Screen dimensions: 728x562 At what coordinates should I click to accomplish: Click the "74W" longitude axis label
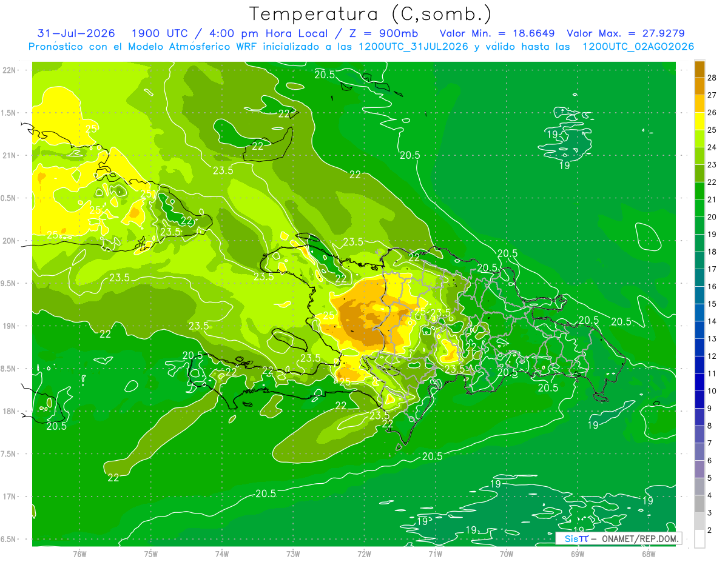click(222, 554)
